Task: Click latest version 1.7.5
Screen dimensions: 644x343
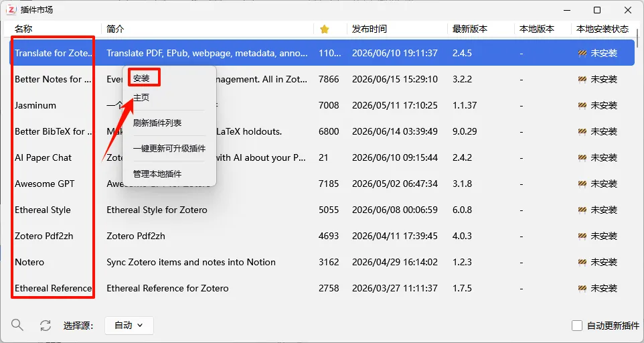Action: tap(462, 288)
